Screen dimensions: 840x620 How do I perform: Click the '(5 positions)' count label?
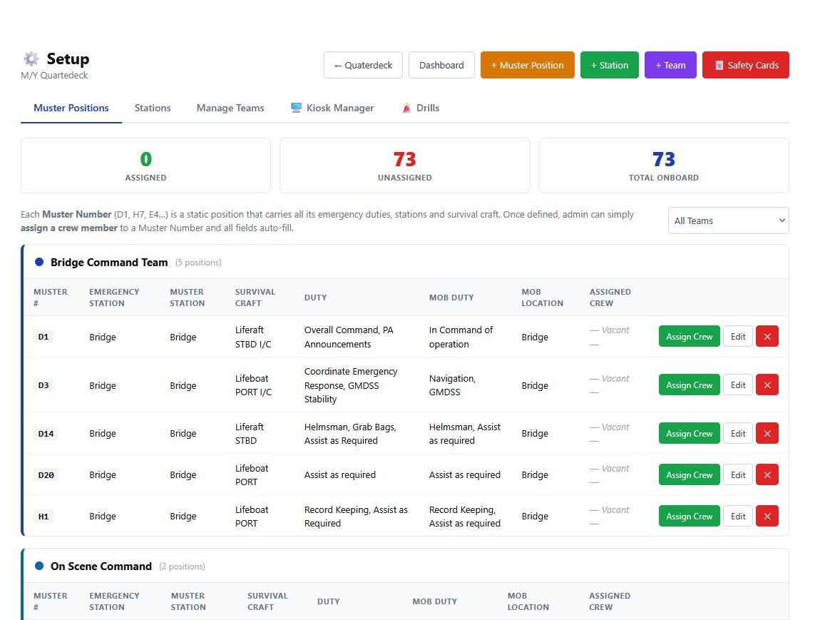198,263
